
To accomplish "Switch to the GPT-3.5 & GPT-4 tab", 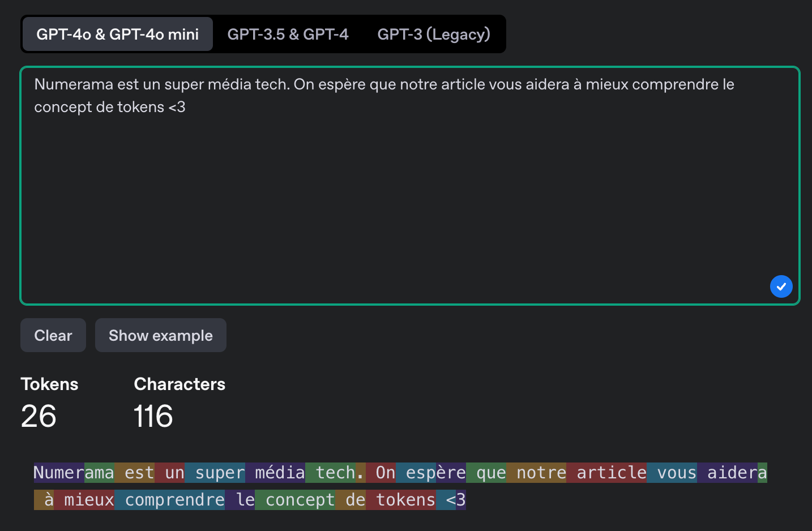I will [x=288, y=34].
